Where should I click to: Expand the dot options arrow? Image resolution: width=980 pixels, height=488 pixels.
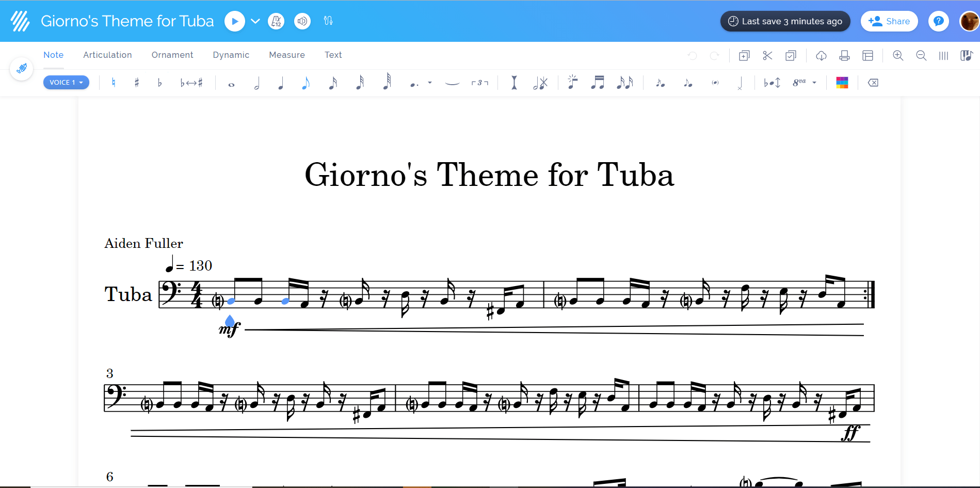[430, 83]
